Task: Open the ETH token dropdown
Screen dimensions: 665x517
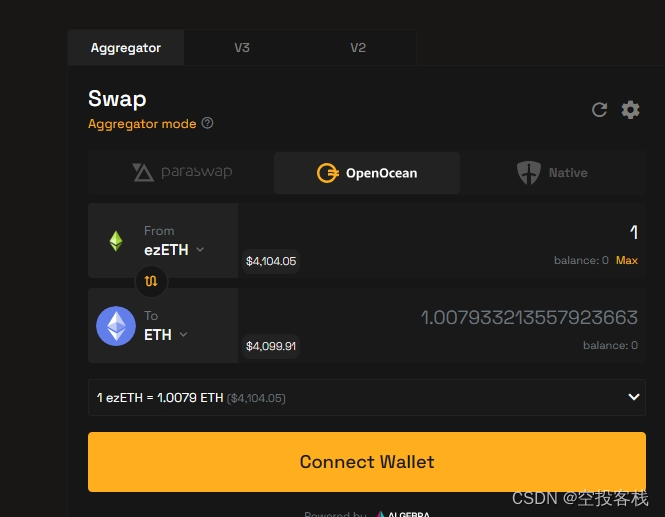Action: [x=165, y=335]
